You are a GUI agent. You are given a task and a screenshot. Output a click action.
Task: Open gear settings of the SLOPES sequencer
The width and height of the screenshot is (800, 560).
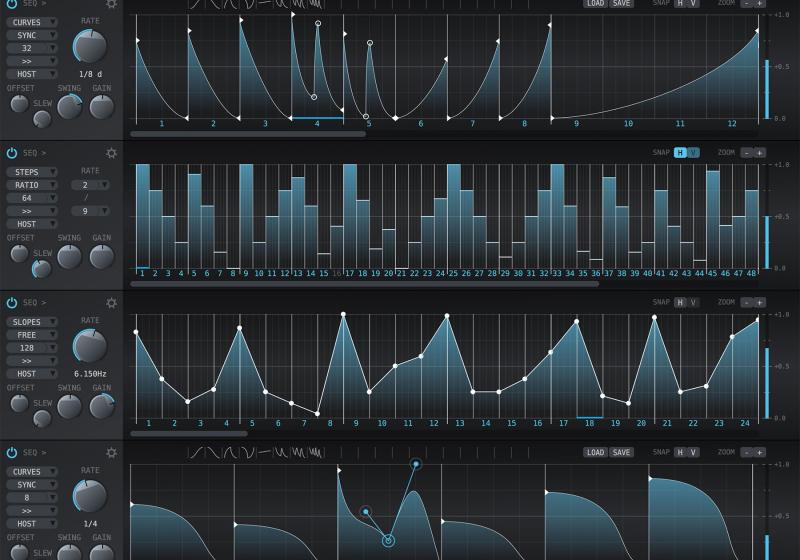point(111,303)
